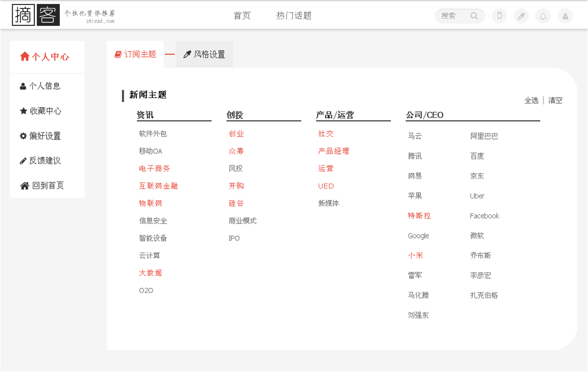The width and height of the screenshot is (588, 372).
Task: Open 偏好设置 in the sidebar
Action: click(x=40, y=136)
